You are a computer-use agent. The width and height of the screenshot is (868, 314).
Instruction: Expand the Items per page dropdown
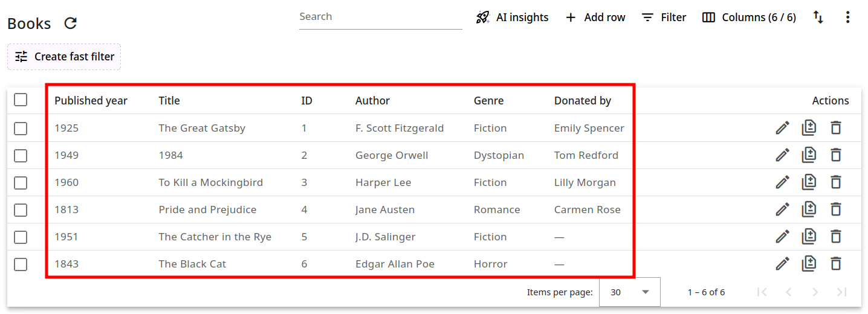[629, 292]
